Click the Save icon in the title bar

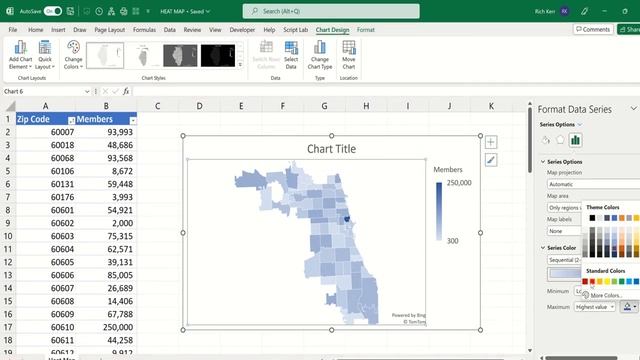71,11
